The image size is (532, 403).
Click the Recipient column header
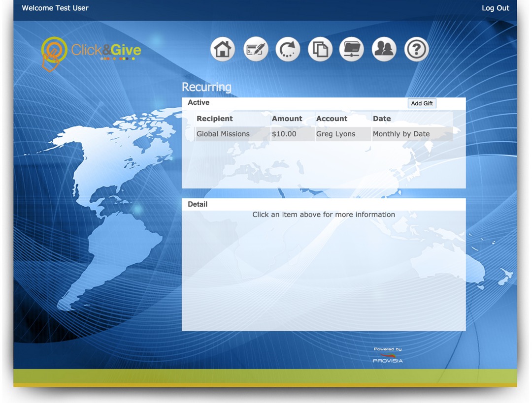[x=215, y=119]
